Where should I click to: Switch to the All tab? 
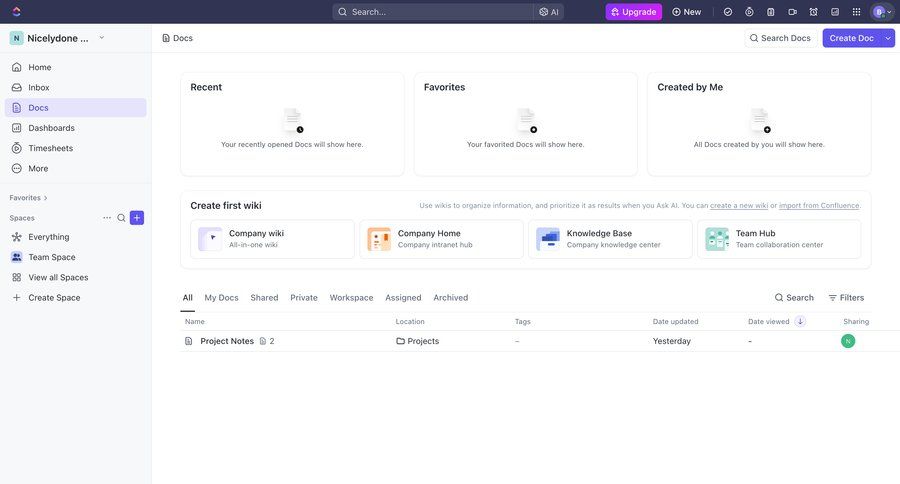click(x=188, y=297)
